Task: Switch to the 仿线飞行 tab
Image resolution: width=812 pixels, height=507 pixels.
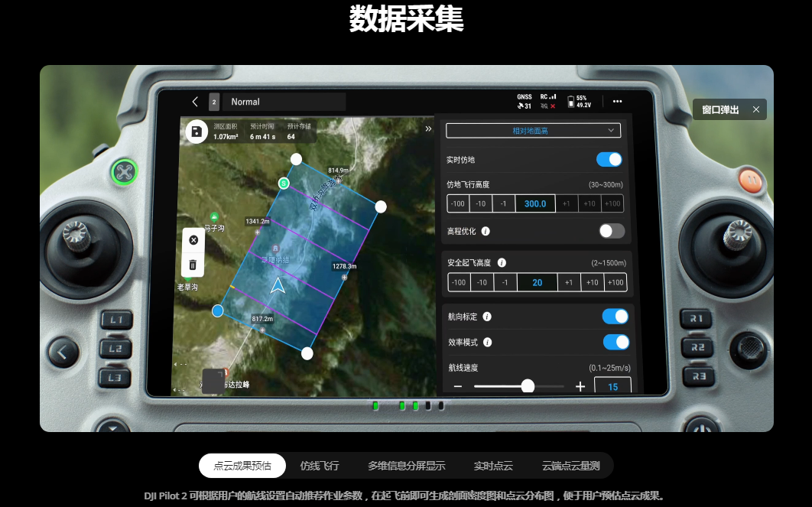Action: tap(320, 466)
